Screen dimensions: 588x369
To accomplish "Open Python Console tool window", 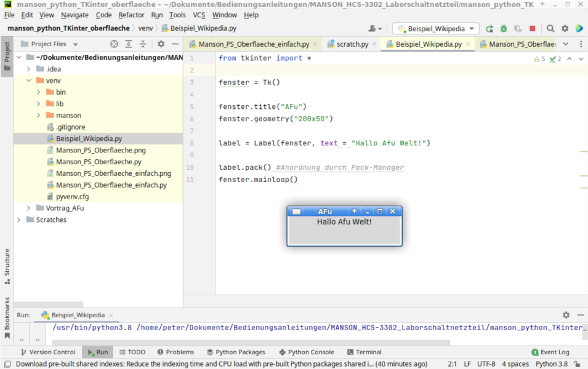I will click(x=307, y=352).
